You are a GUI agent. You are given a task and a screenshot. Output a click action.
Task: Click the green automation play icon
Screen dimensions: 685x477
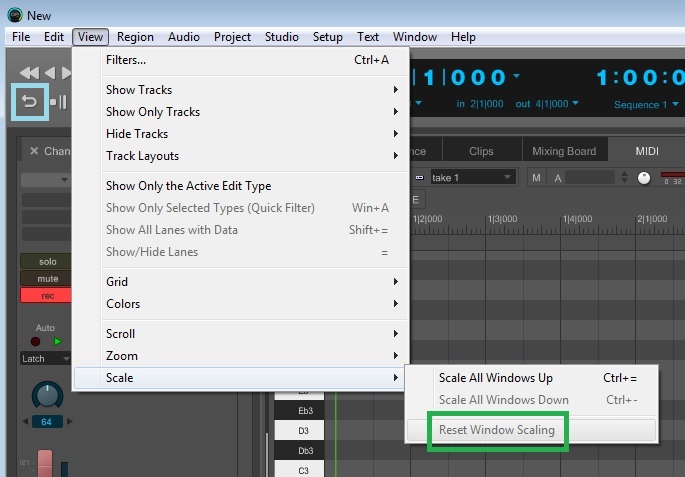(57, 342)
